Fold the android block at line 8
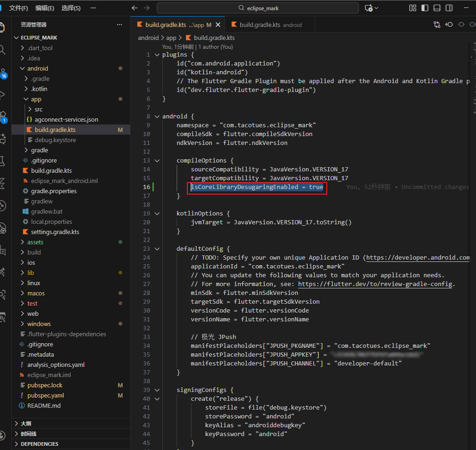Viewport: 476px width, 450px height. click(x=157, y=117)
